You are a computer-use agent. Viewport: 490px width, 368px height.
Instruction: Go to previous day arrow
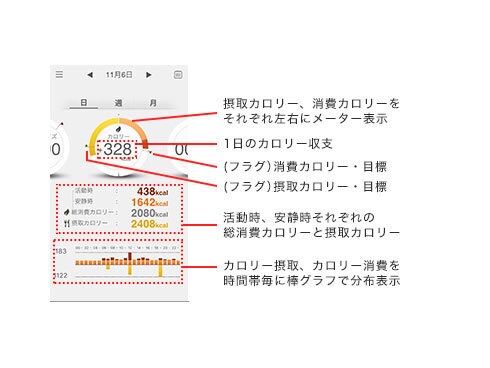point(90,75)
